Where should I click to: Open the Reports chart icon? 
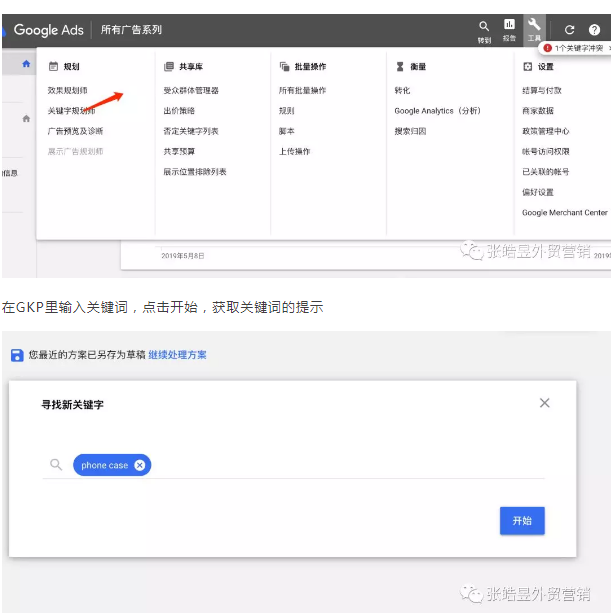click(509, 26)
